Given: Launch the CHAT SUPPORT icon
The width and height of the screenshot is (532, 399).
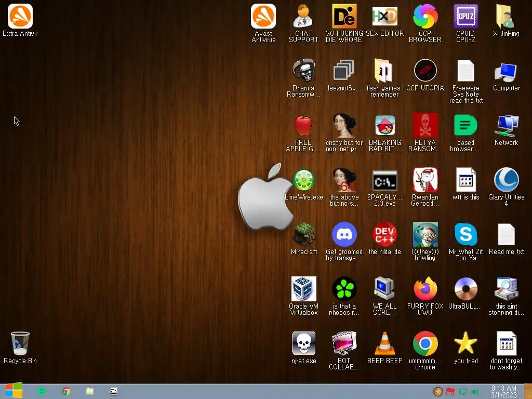Looking at the screenshot, I should pyautogui.click(x=303, y=23).
